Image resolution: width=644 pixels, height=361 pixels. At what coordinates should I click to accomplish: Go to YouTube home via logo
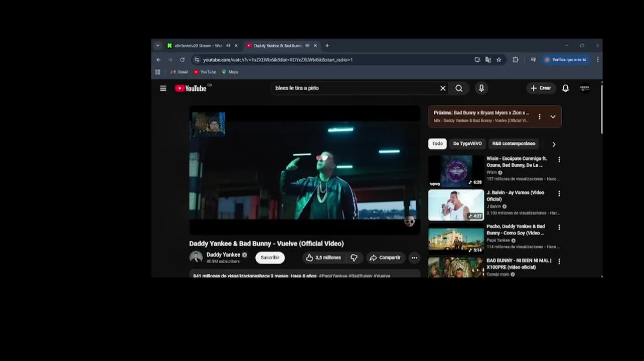tap(191, 88)
